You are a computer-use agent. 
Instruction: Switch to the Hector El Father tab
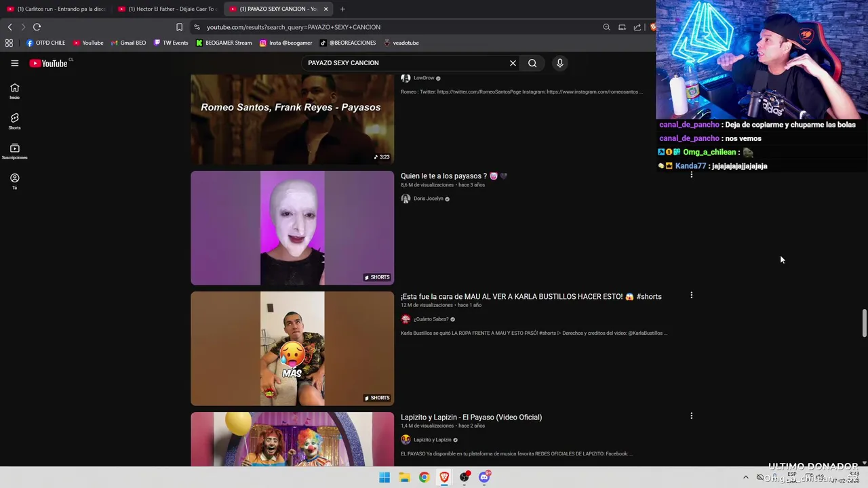click(x=167, y=9)
